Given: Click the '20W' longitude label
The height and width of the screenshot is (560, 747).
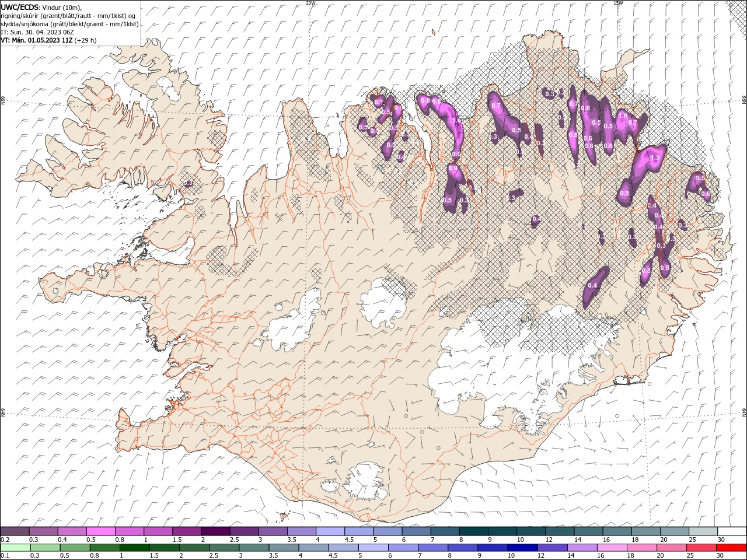Looking at the screenshot, I should (311, 3).
